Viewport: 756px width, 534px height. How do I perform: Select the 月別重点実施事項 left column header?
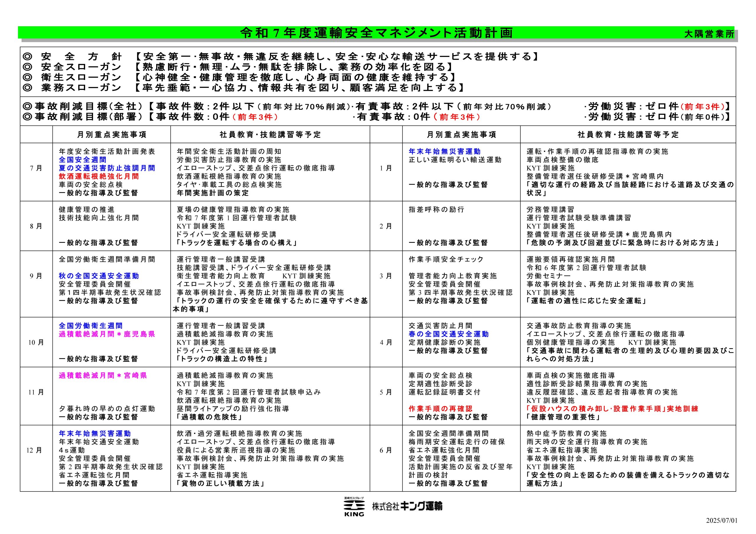[112, 135]
